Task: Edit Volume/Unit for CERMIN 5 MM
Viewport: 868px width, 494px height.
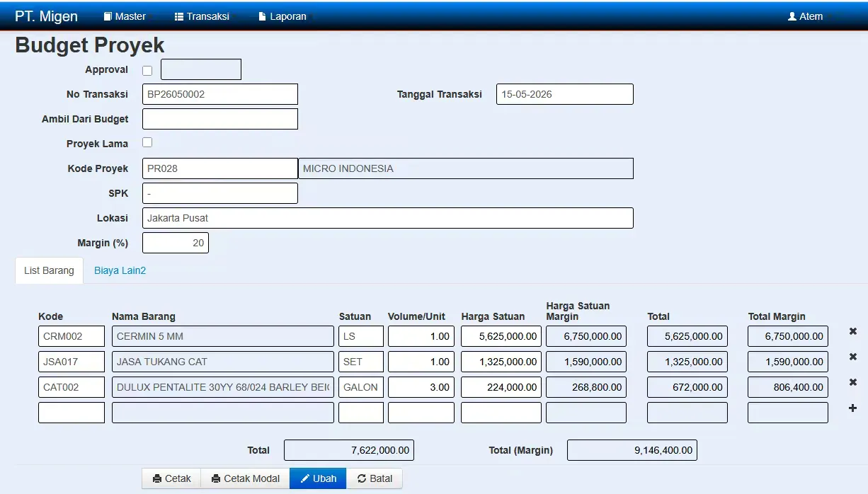Action: click(x=421, y=336)
